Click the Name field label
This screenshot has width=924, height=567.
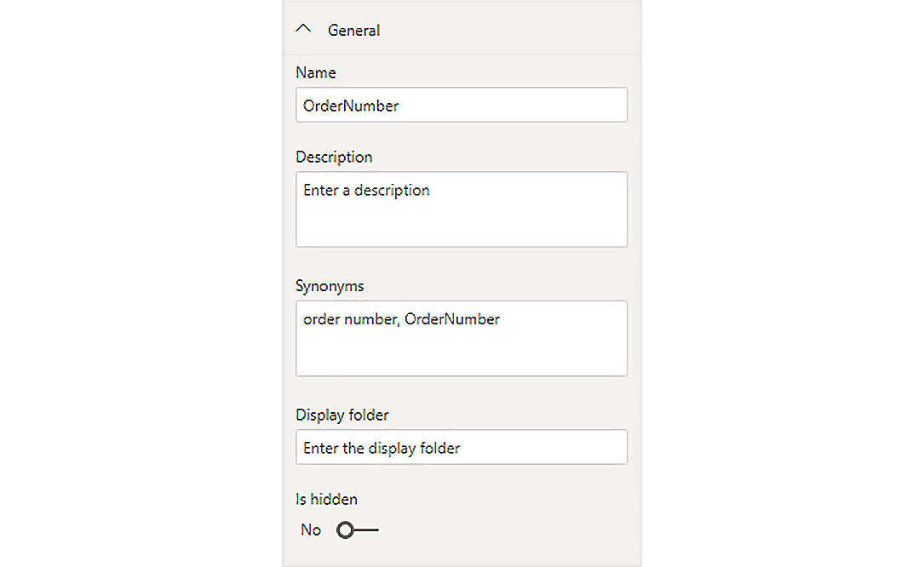point(316,73)
